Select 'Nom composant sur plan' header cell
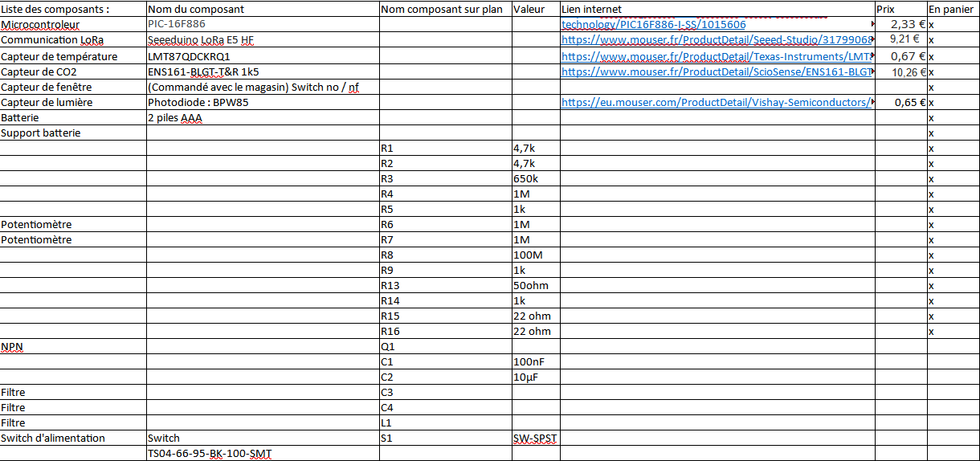980x461 pixels. point(445,9)
